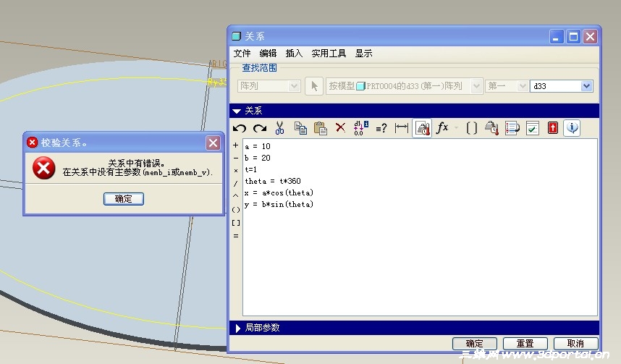Image resolution: width=621 pixels, height=364 pixels.
Task: Click the 取消 button
Action: coord(575,344)
